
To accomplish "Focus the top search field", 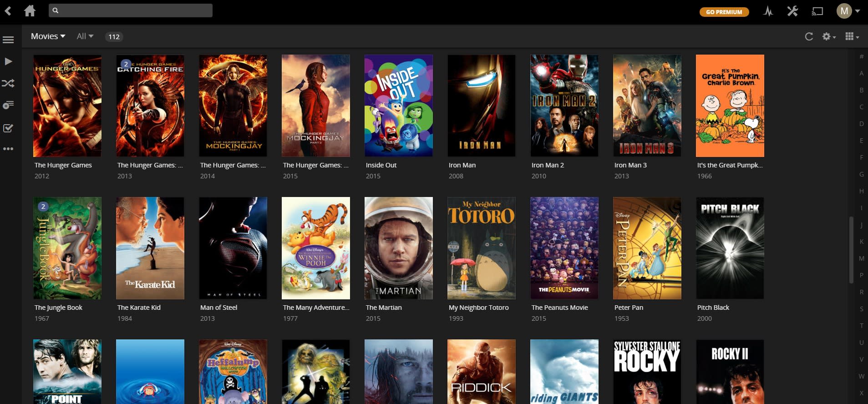I will pyautogui.click(x=131, y=10).
